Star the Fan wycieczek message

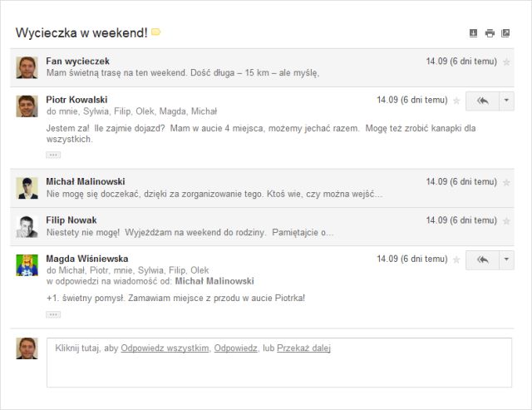[507, 62]
